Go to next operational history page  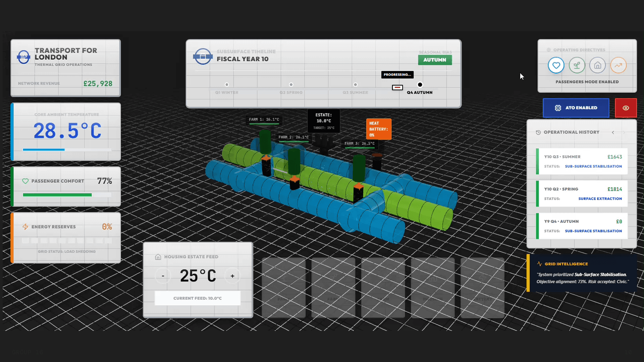point(624,132)
